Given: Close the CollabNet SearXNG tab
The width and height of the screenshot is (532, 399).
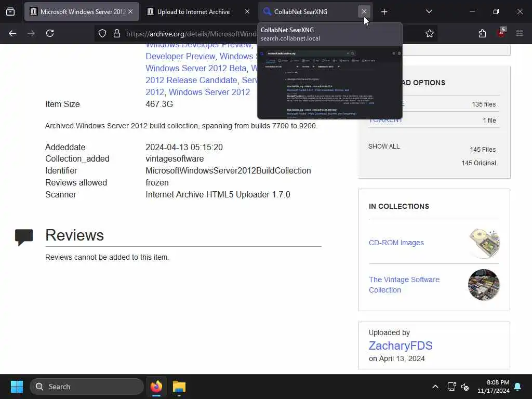Looking at the screenshot, I should (364, 11).
